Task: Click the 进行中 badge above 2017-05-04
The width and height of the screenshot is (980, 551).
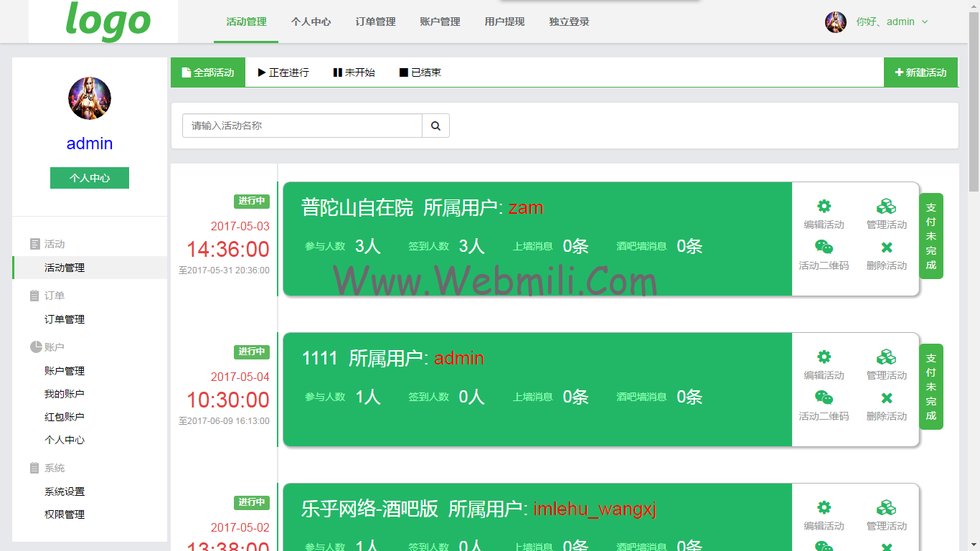Action: click(252, 352)
